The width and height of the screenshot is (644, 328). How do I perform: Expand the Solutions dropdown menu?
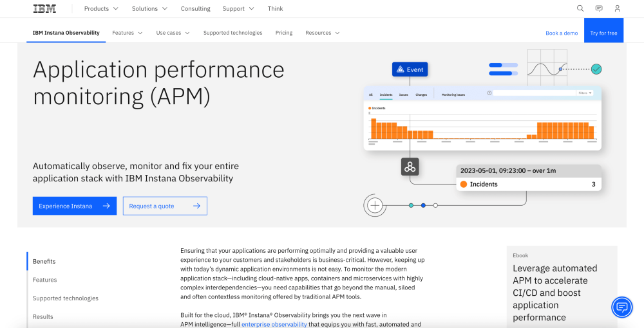click(x=149, y=9)
